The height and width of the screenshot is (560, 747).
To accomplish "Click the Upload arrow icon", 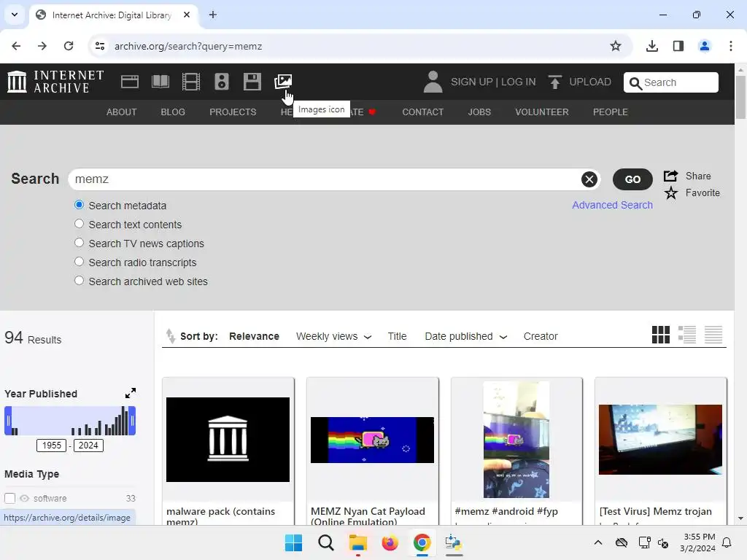I will tap(554, 82).
